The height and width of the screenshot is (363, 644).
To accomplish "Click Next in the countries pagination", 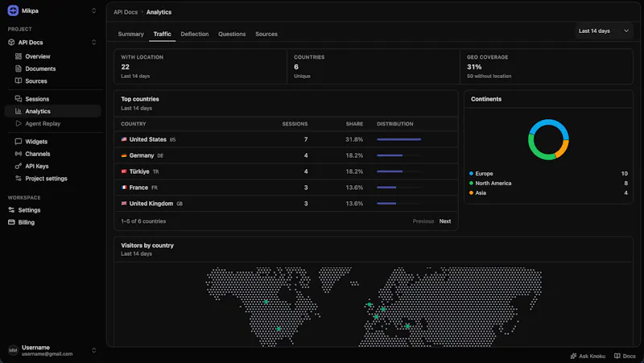I will (445, 221).
